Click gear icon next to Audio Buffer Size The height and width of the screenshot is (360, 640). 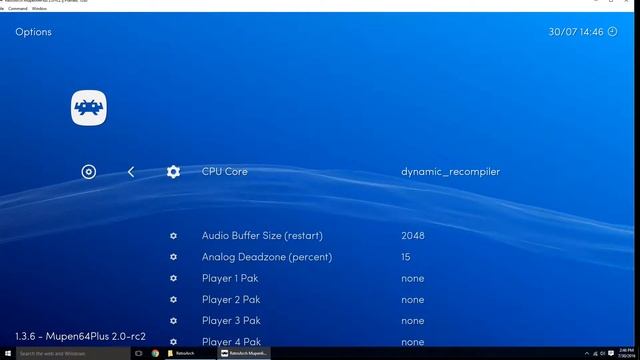[173, 236]
